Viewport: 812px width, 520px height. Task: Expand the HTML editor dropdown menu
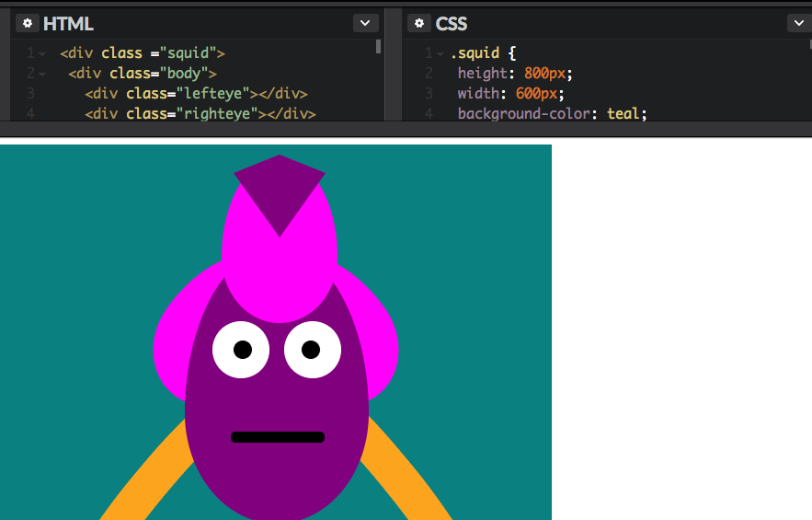(365, 24)
